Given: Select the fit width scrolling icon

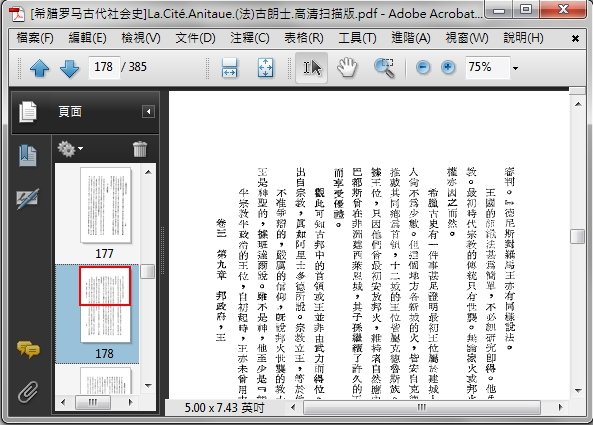Looking at the screenshot, I should [x=230, y=68].
